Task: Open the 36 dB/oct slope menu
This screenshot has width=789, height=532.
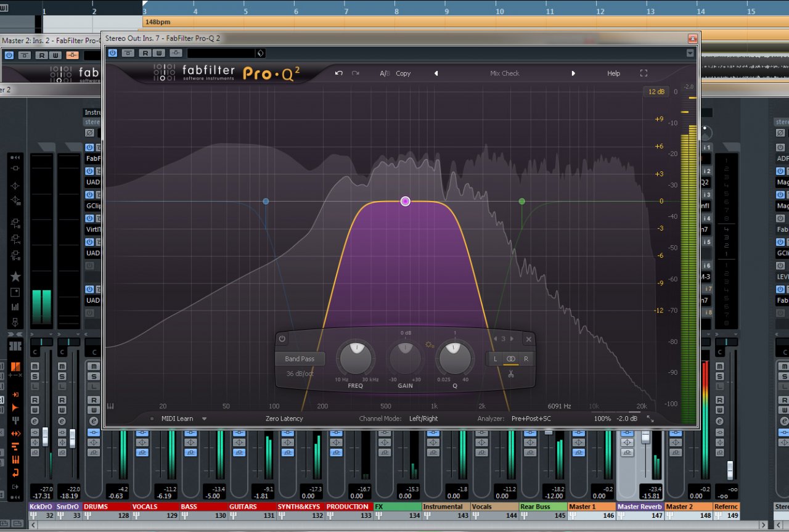Action: [300, 374]
